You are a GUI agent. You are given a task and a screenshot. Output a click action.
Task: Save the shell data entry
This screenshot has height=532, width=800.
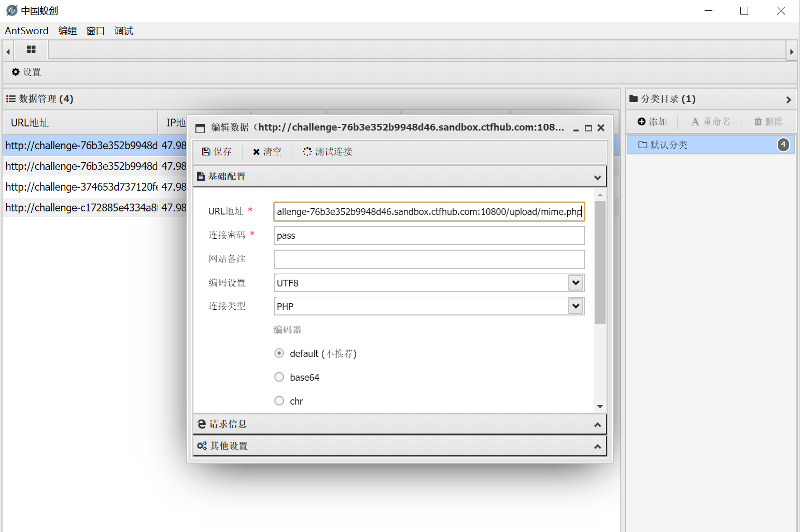point(217,152)
